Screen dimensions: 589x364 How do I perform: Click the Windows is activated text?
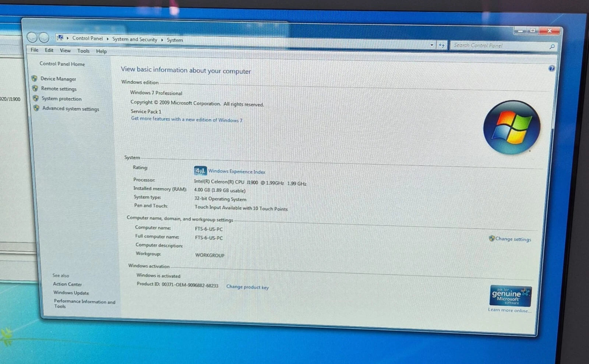[158, 275]
